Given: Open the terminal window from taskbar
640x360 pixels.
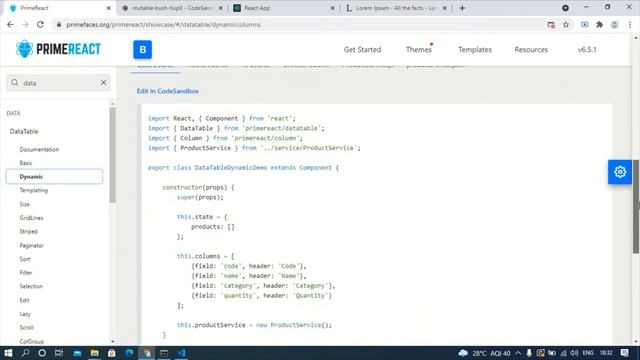Looking at the screenshot, I should tap(164, 353).
